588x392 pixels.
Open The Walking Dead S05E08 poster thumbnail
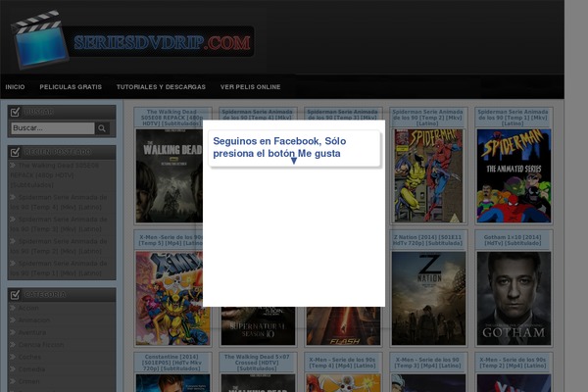[170, 176]
